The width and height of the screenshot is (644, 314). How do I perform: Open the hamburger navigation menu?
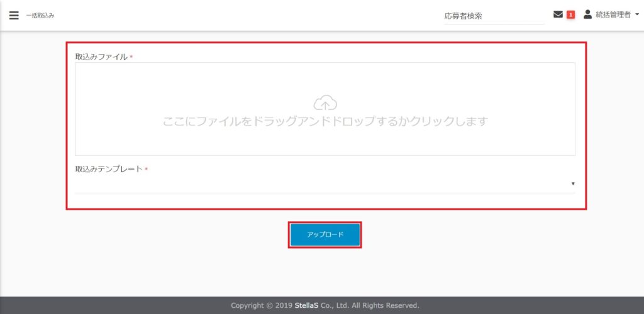point(14,15)
